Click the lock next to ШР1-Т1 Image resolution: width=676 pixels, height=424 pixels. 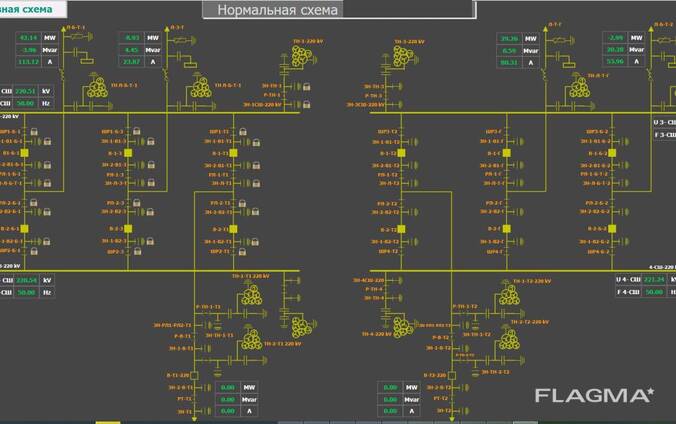tap(243, 132)
